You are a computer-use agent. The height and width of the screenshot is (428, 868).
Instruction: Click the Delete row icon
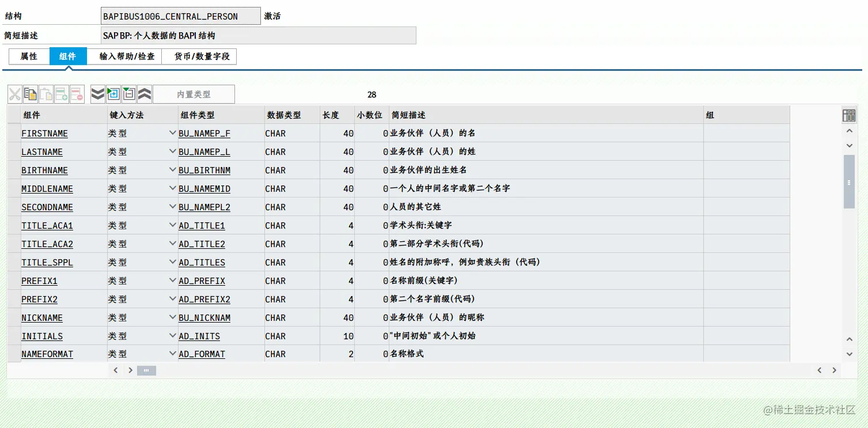pos(77,94)
